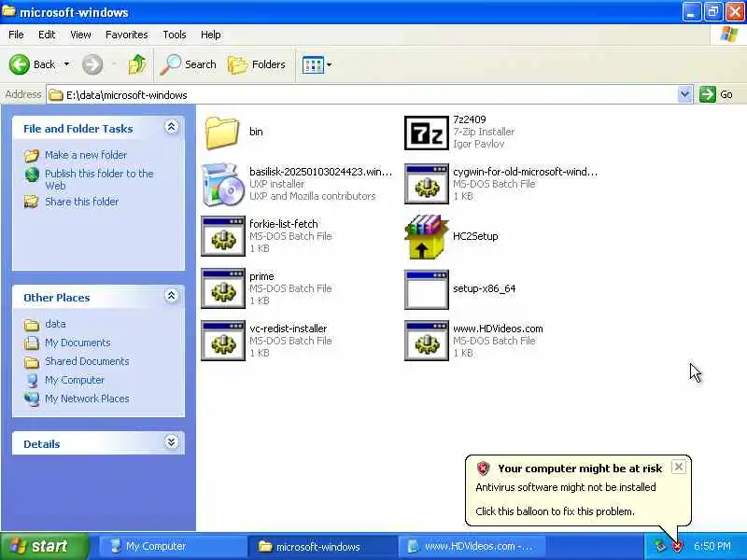This screenshot has width=747, height=560.
Task: Click Make a new folder
Action: pyautogui.click(x=86, y=155)
